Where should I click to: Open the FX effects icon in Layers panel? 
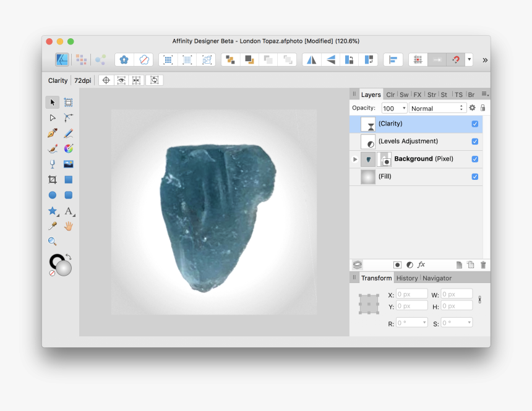422,265
